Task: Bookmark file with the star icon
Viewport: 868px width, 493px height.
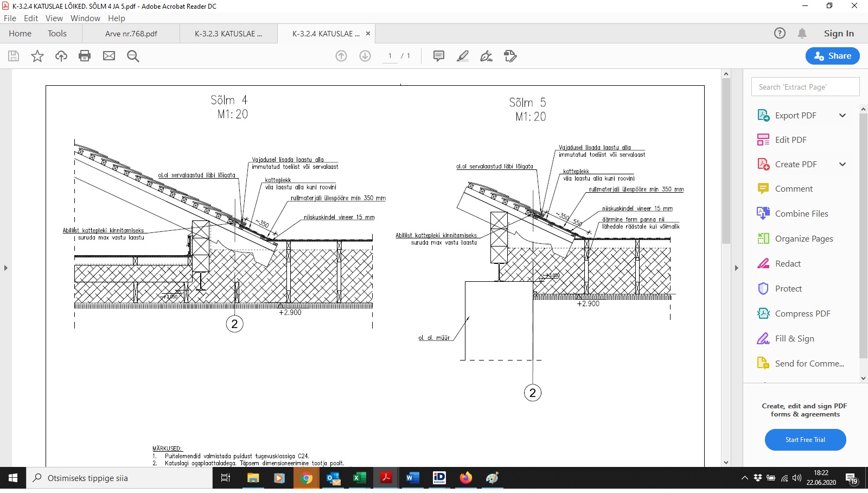Action: 37,56
